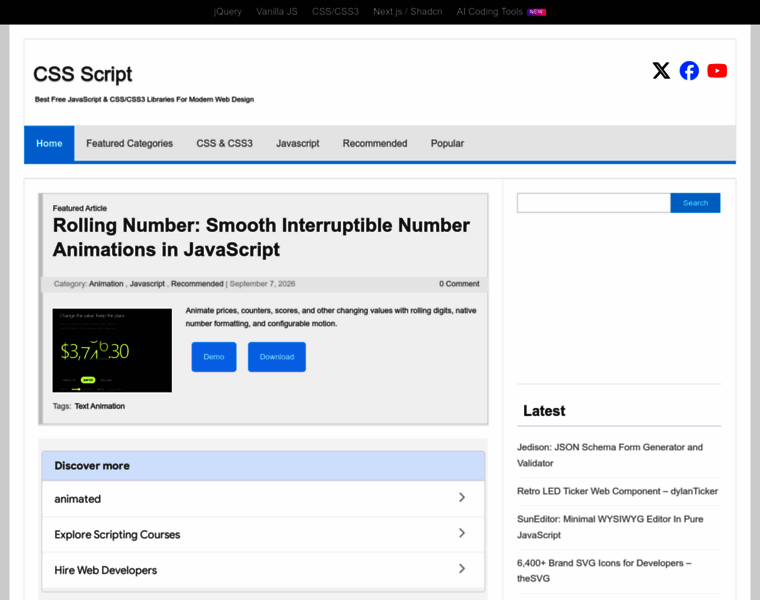Click the 'Featured Article' label
760x600 pixels.
click(79, 208)
